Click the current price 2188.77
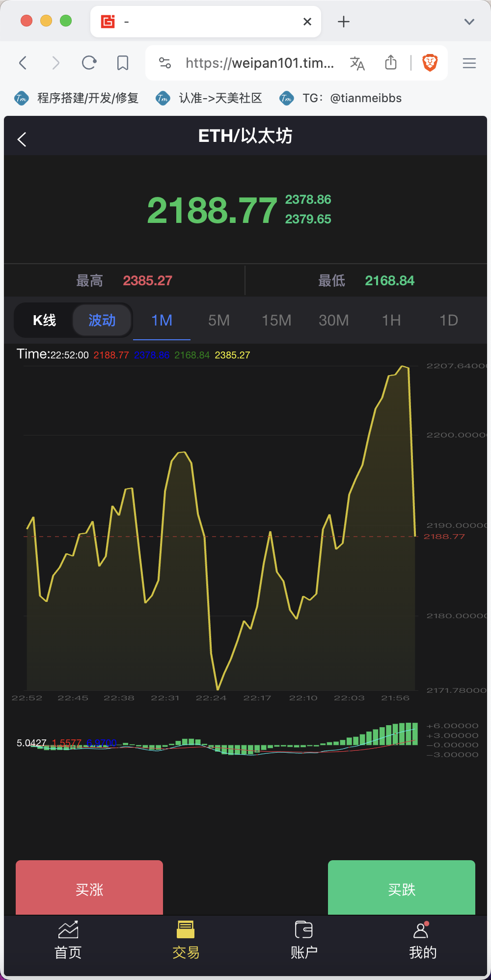This screenshot has width=491, height=980. point(212,210)
